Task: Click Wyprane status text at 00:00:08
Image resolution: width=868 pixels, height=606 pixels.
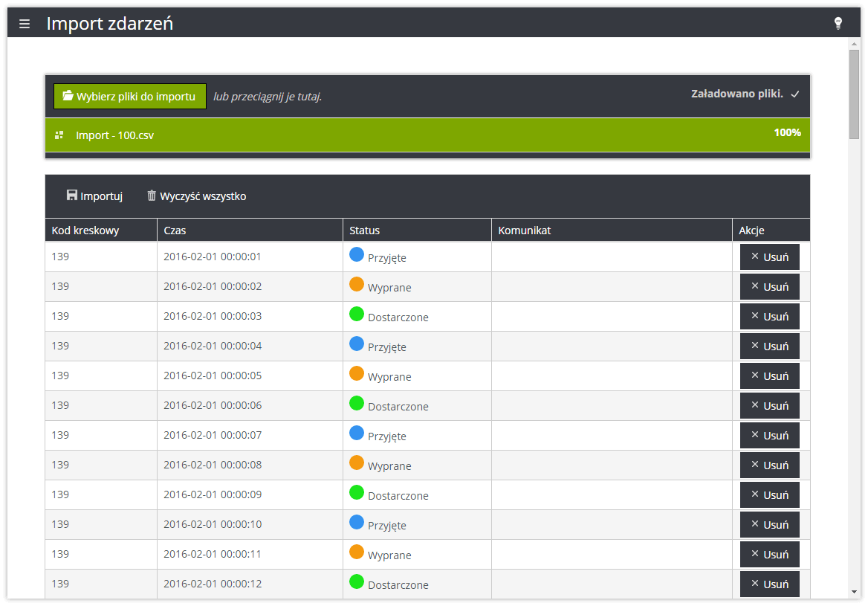Action: click(x=389, y=466)
